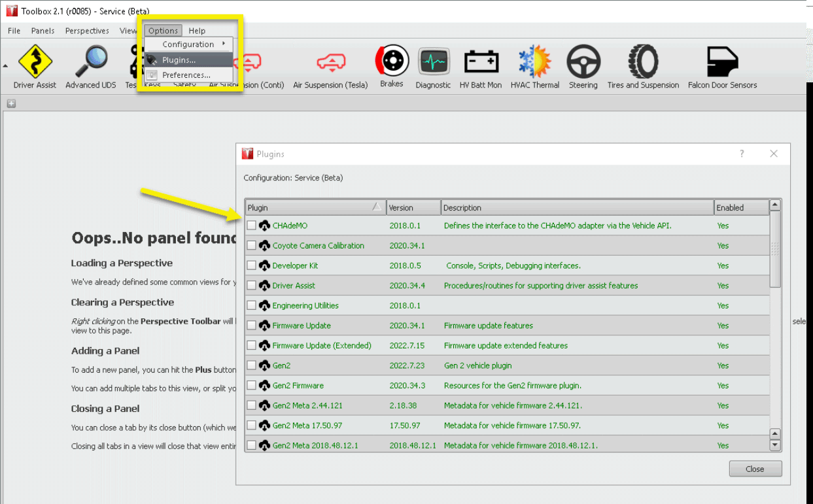The image size is (813, 504).
Task: Open Tires and Suspension icon
Action: click(643, 61)
